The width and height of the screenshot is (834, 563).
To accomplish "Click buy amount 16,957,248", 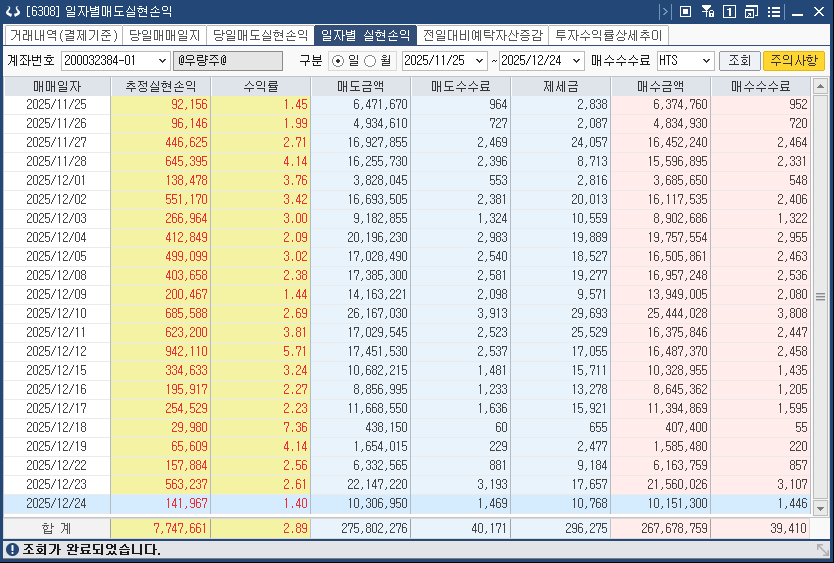I will 678,276.
